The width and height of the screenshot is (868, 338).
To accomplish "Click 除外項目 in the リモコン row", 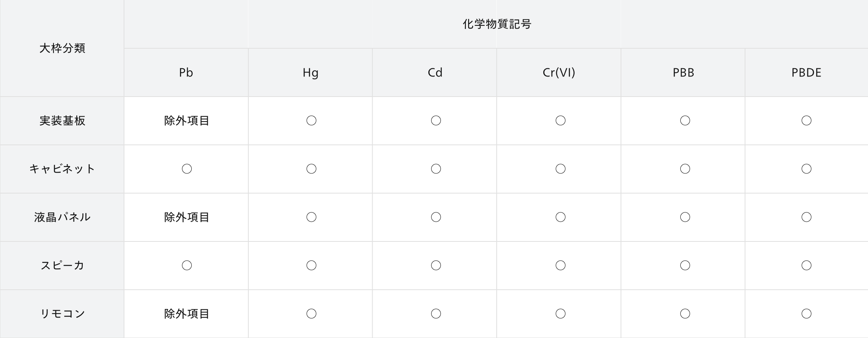I will [186, 314].
